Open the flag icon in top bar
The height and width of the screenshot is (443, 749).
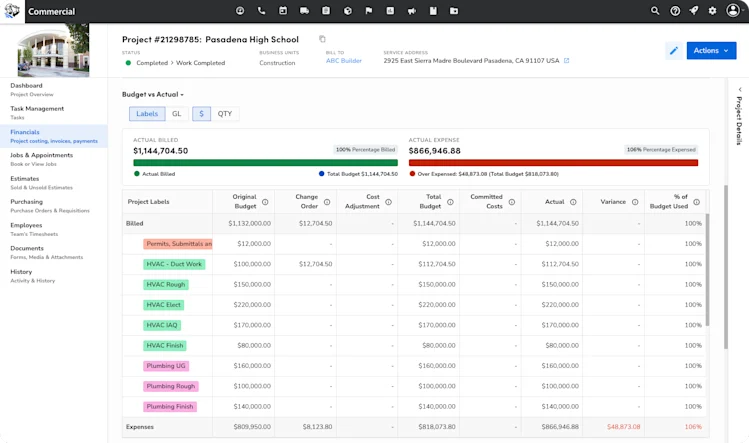pyautogui.click(x=369, y=11)
